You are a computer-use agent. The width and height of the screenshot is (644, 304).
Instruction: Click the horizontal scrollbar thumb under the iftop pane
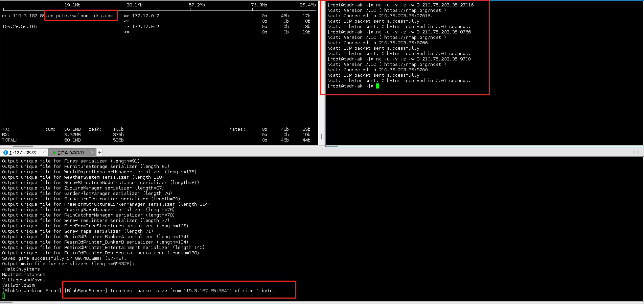[23, 146]
